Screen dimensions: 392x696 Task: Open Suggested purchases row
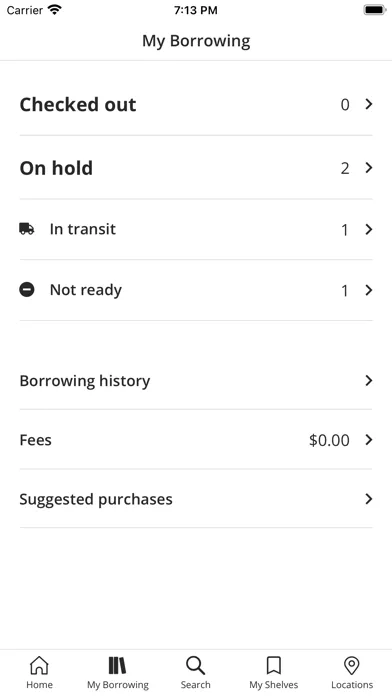[x=196, y=499]
